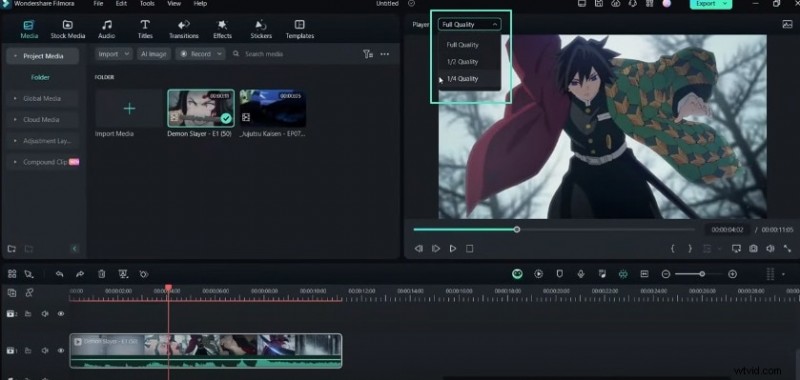Redo the action in the timeline toolbar
Image resolution: width=800 pixels, height=380 pixels.
[x=80, y=274]
